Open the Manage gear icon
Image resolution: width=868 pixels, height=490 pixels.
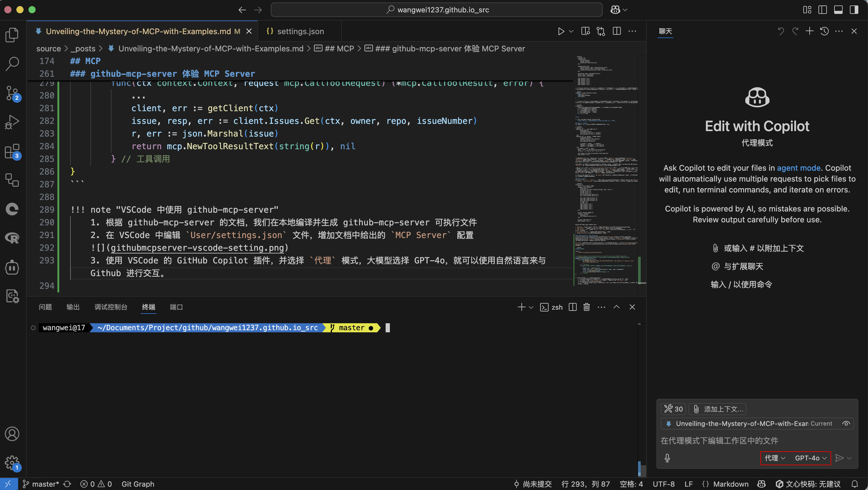pyautogui.click(x=12, y=463)
